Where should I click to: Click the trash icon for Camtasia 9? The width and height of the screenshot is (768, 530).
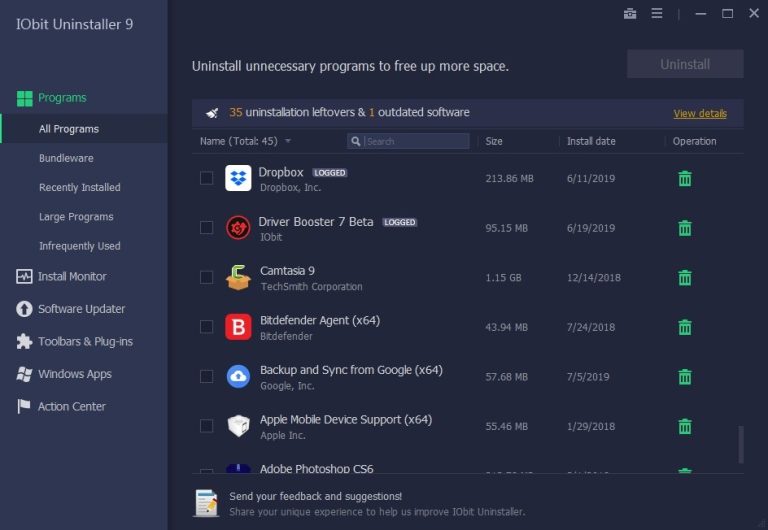click(x=685, y=278)
